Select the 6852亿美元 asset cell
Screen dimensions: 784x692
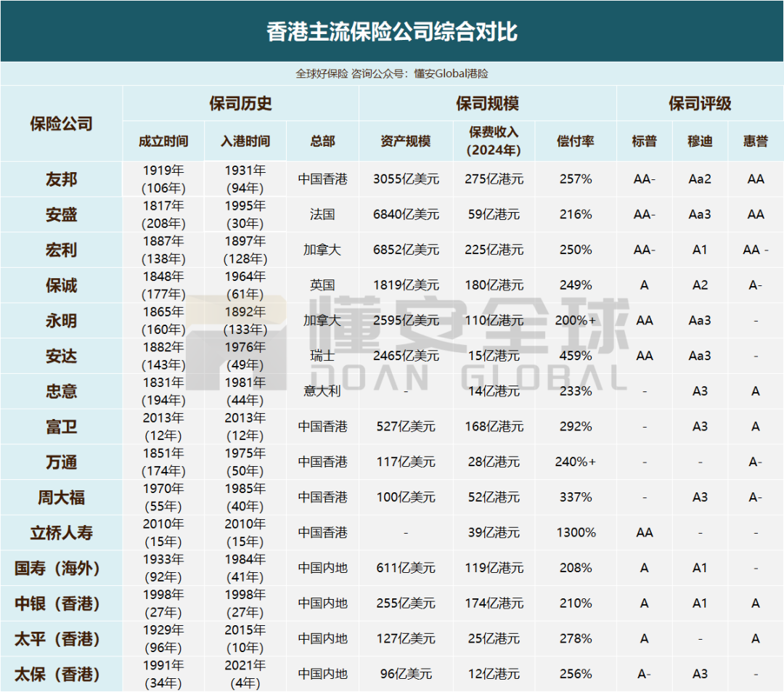[406, 250]
